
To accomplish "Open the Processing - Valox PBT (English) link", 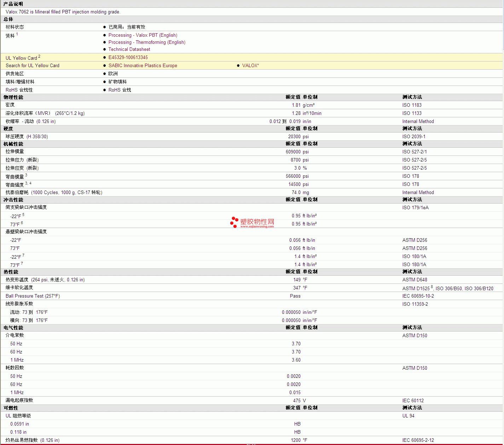I will (143, 35).
